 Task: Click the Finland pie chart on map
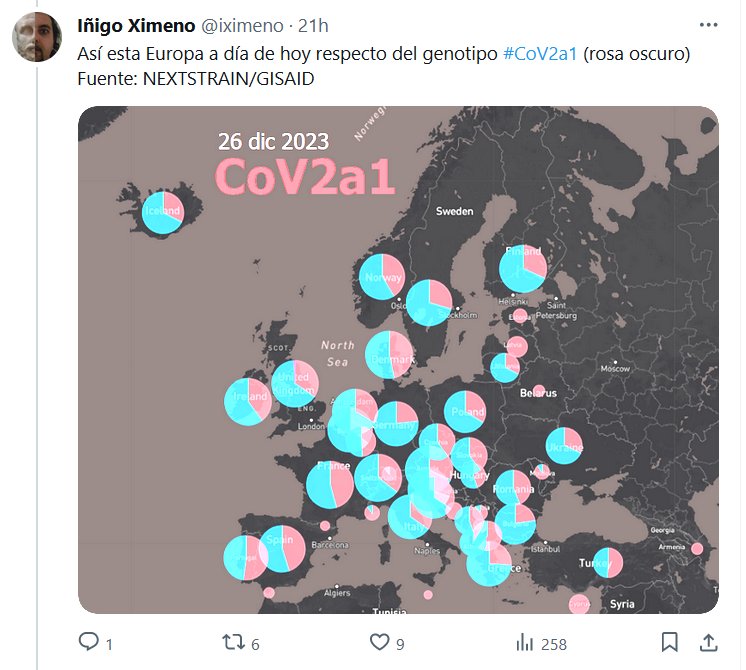pyautogui.click(x=523, y=267)
